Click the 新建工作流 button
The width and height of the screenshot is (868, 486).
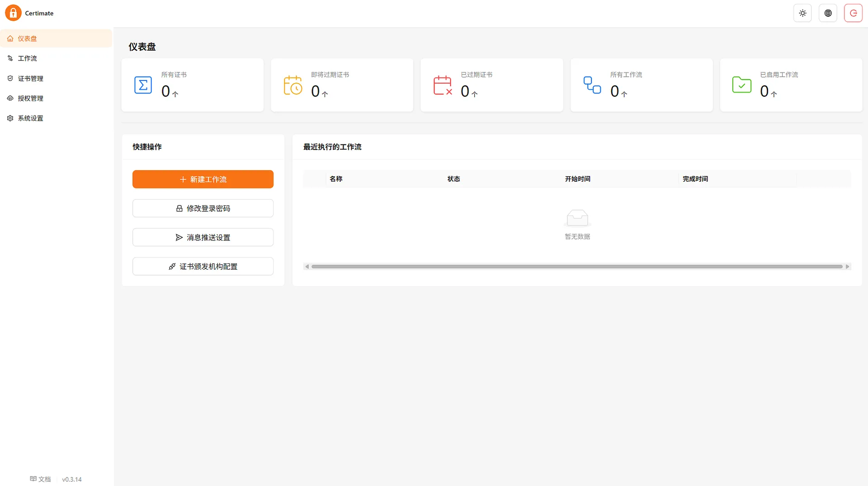pyautogui.click(x=203, y=179)
